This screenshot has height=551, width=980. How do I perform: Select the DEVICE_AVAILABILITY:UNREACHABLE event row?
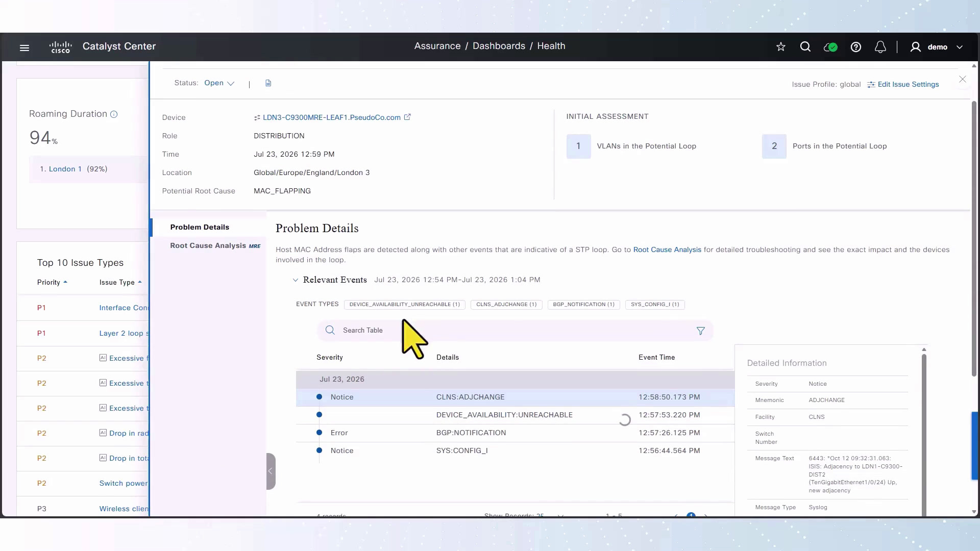[515, 415]
